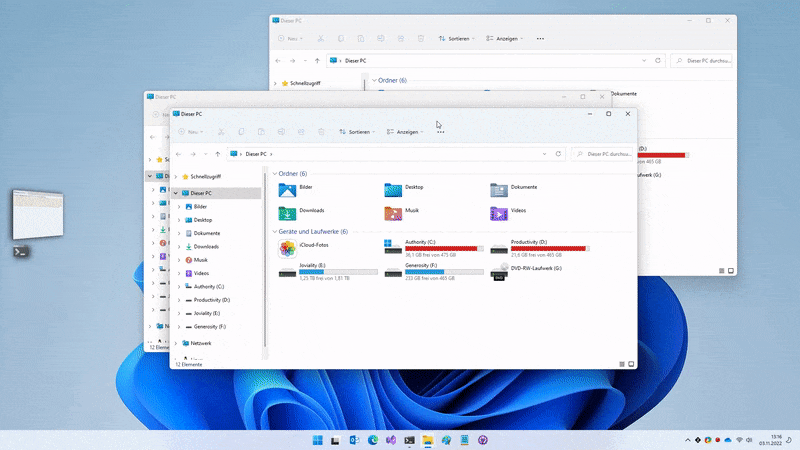Select Authority (C:) in front window tree
Viewport: 800px width, 450px height.
coord(209,287)
